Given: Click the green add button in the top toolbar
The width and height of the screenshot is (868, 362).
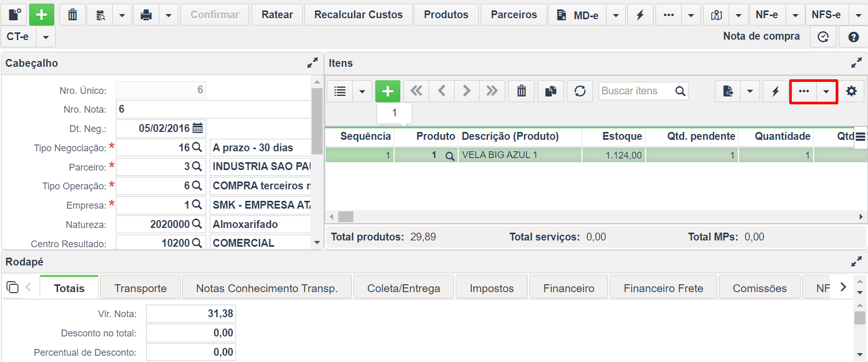Looking at the screenshot, I should point(42,15).
